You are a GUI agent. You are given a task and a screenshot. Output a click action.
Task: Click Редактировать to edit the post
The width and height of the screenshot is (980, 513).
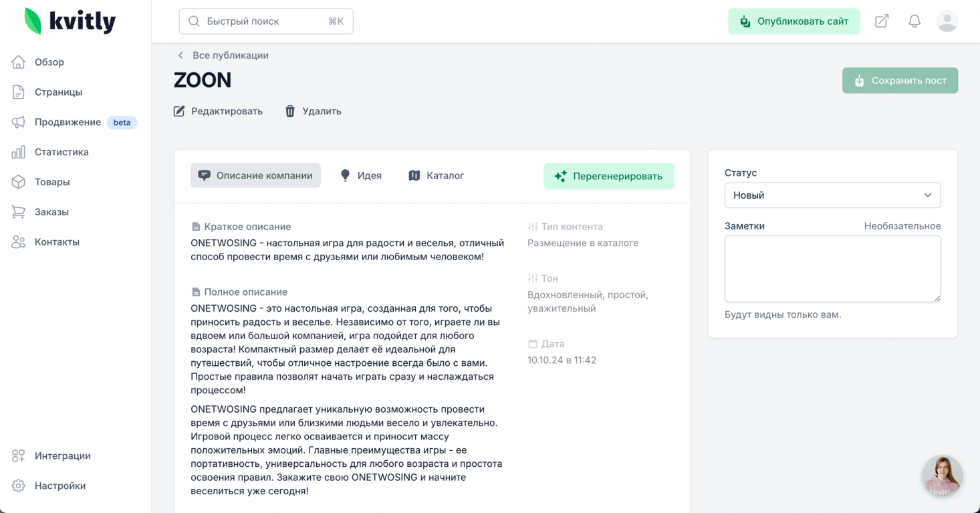[x=218, y=111]
